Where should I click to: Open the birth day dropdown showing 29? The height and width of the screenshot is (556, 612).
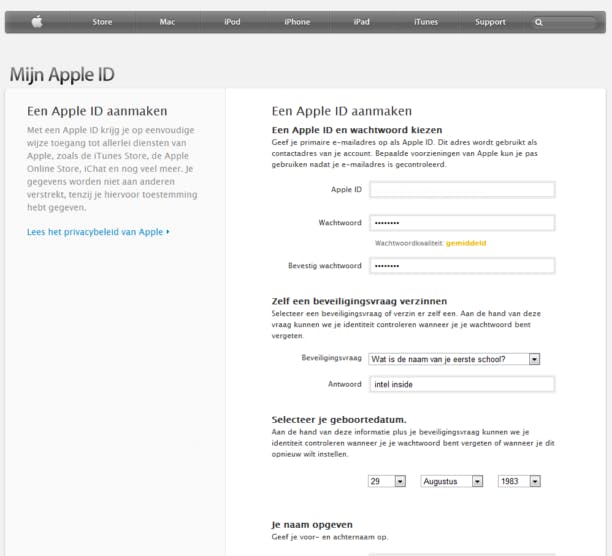coord(387,481)
